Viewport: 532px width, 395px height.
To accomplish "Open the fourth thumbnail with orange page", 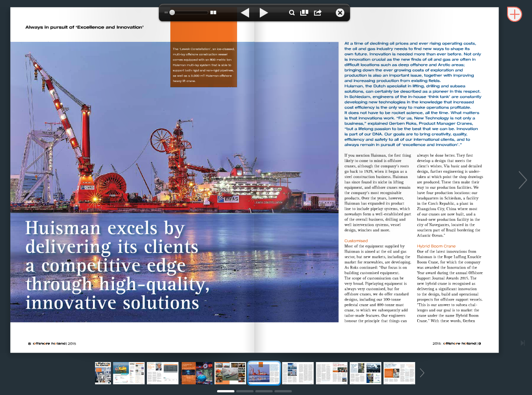I will click(x=197, y=373).
